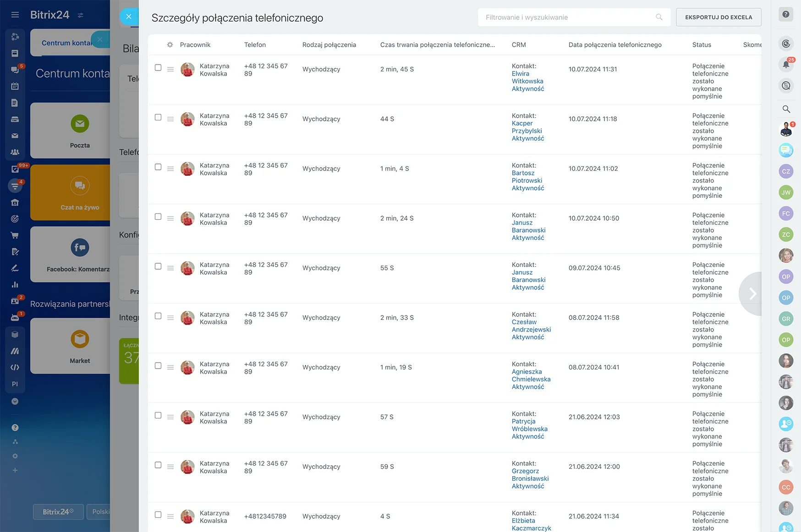Open Aktywność link for Grzegorz Bronisławski
Screen dimensions: 801x532
[x=527, y=486]
